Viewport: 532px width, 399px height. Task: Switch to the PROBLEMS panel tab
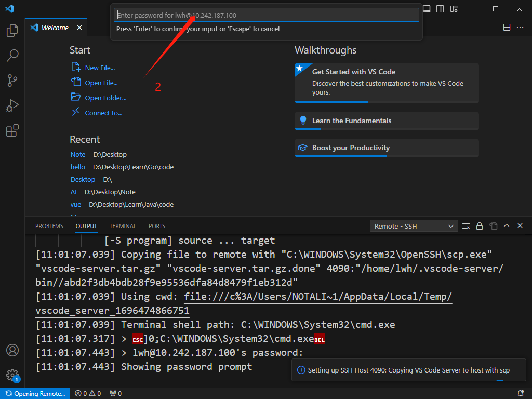(x=49, y=226)
